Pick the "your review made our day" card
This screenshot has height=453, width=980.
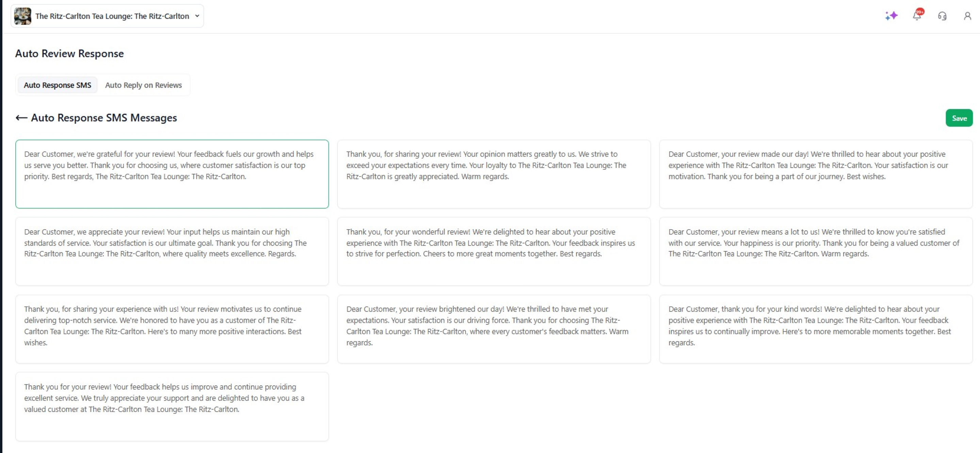coord(816,174)
